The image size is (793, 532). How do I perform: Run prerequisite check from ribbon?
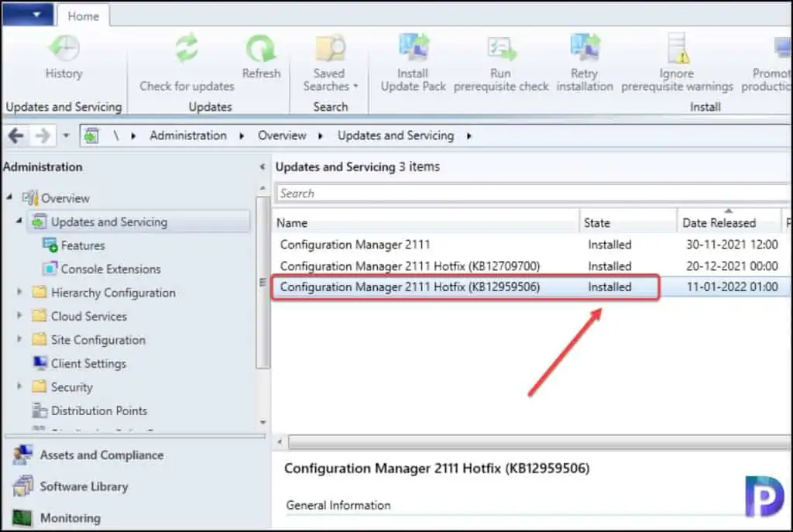click(x=501, y=63)
